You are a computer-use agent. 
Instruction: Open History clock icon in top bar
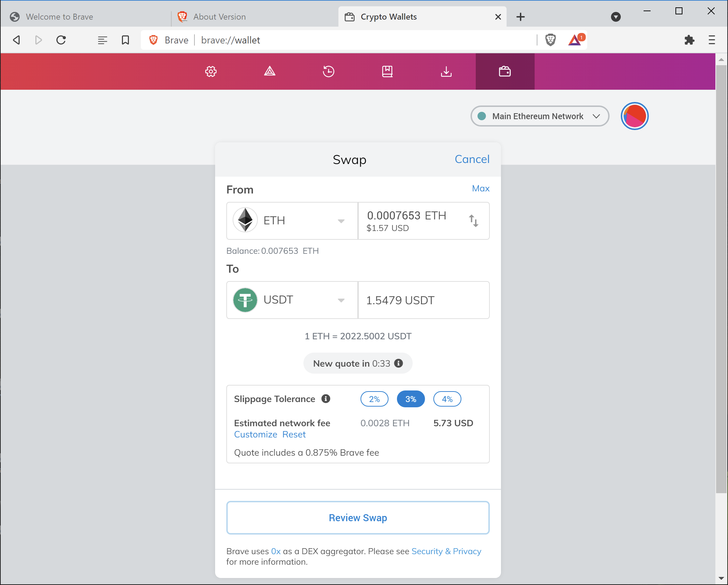pyautogui.click(x=328, y=72)
